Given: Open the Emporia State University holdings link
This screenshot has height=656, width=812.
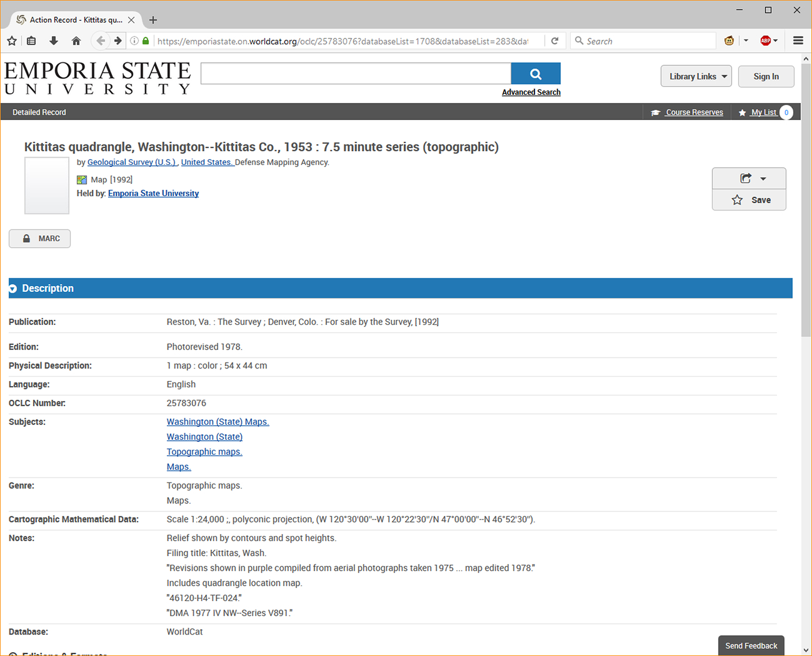Looking at the screenshot, I should pos(153,194).
